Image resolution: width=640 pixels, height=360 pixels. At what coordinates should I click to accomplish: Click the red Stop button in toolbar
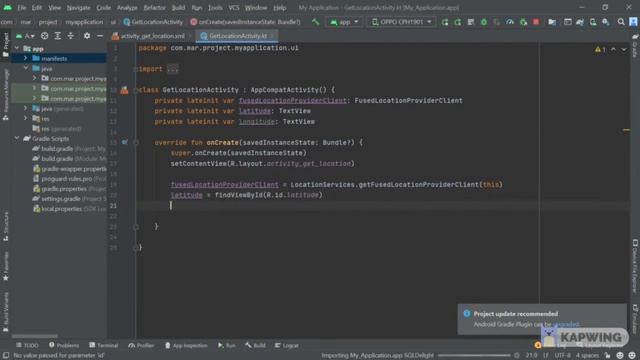click(536, 22)
